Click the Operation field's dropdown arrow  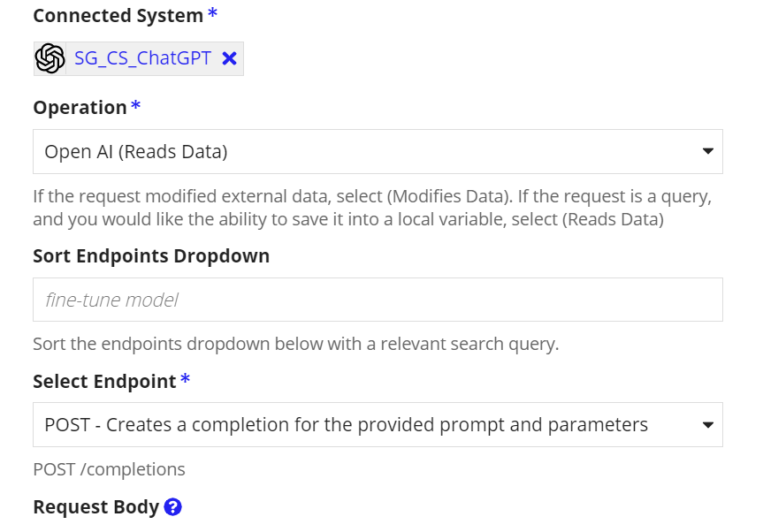pyautogui.click(x=707, y=152)
